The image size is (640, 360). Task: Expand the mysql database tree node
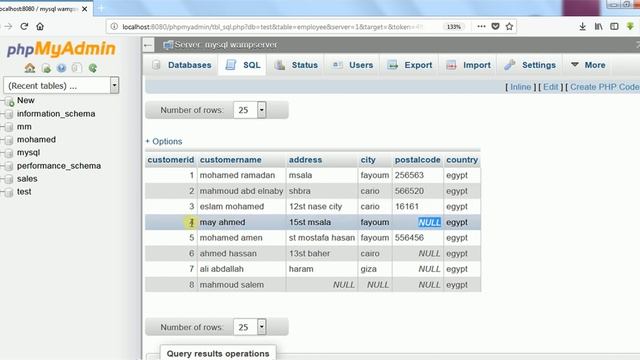coord(2,153)
